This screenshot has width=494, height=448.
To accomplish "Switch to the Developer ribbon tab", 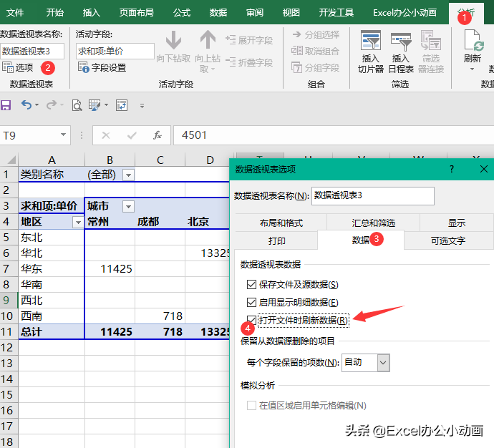I will click(336, 13).
